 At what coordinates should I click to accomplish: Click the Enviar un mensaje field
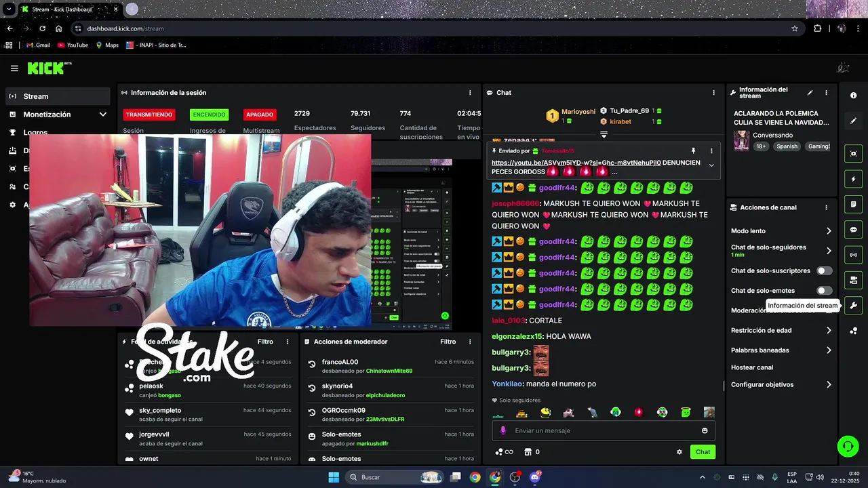[x=604, y=430]
